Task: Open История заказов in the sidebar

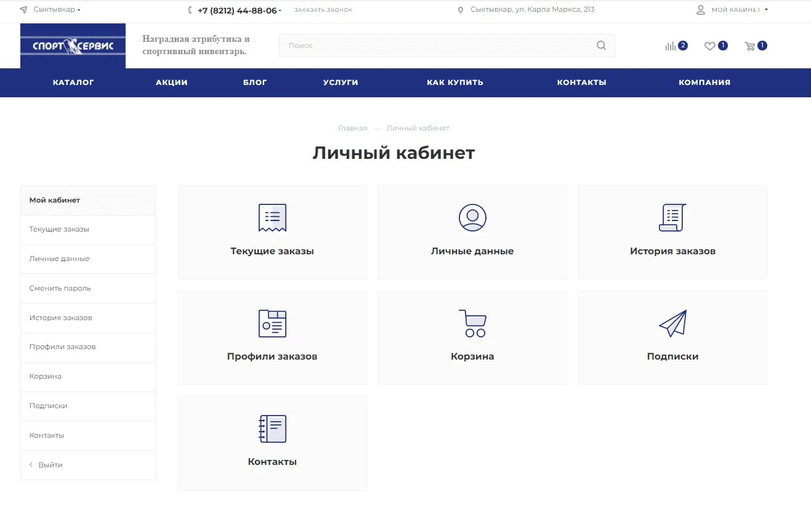Action: pyautogui.click(x=88, y=318)
